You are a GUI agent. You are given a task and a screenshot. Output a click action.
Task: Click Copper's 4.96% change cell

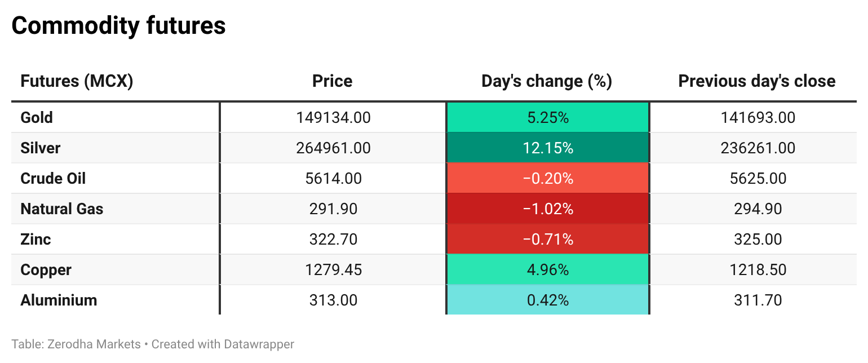tap(547, 270)
